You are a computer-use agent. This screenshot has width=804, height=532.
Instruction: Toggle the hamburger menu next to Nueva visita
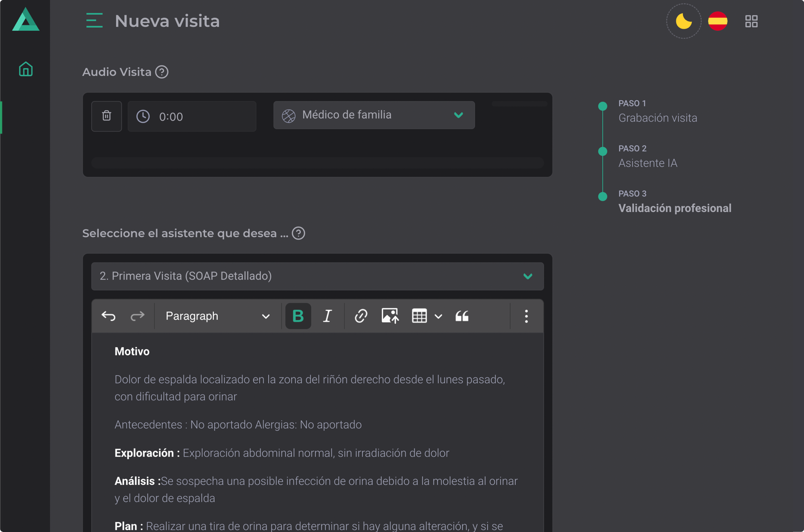(94, 21)
